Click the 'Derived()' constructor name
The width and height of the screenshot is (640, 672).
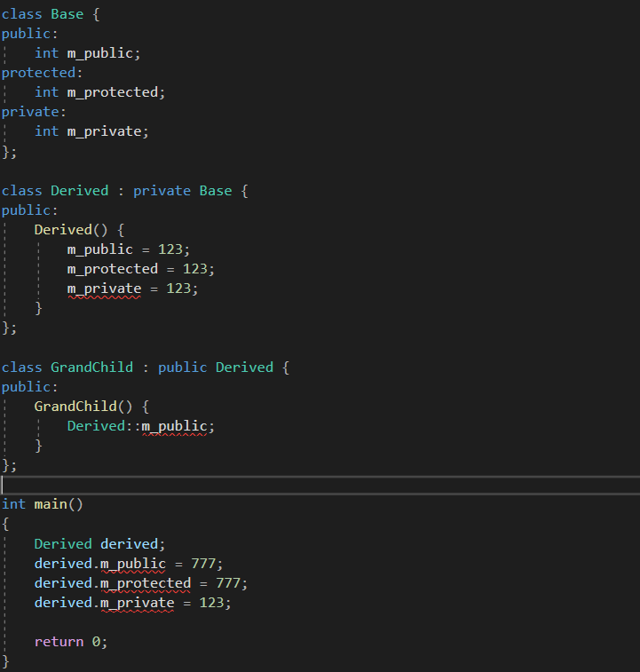(71, 230)
